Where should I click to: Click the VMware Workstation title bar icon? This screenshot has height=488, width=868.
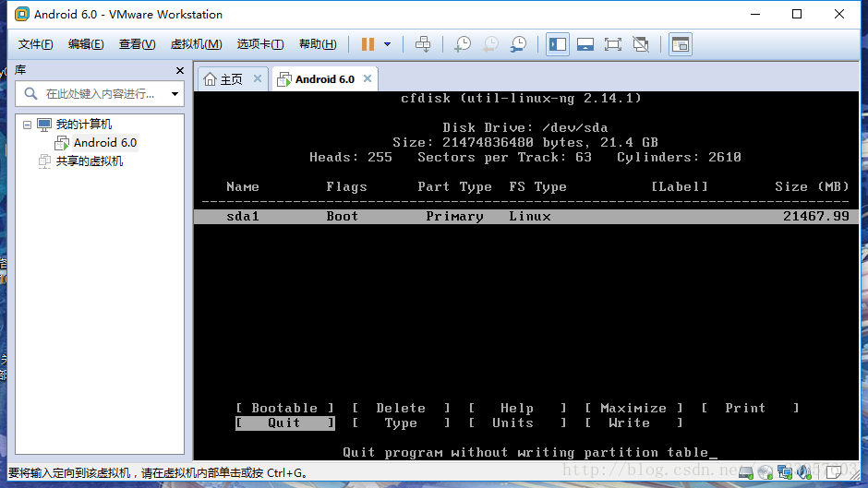pos(21,14)
